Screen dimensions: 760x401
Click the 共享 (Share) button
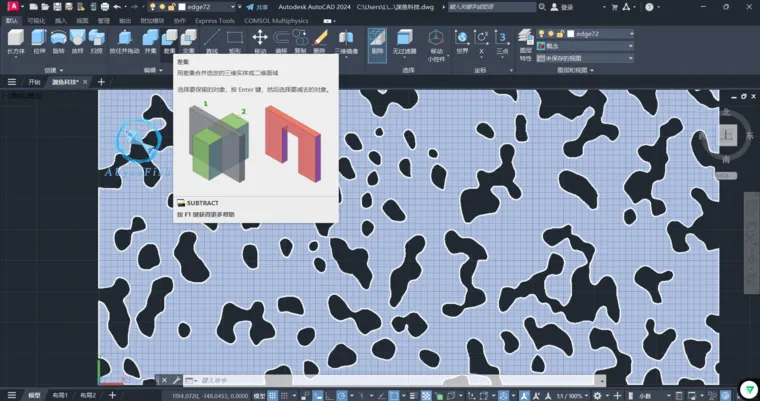click(x=257, y=7)
